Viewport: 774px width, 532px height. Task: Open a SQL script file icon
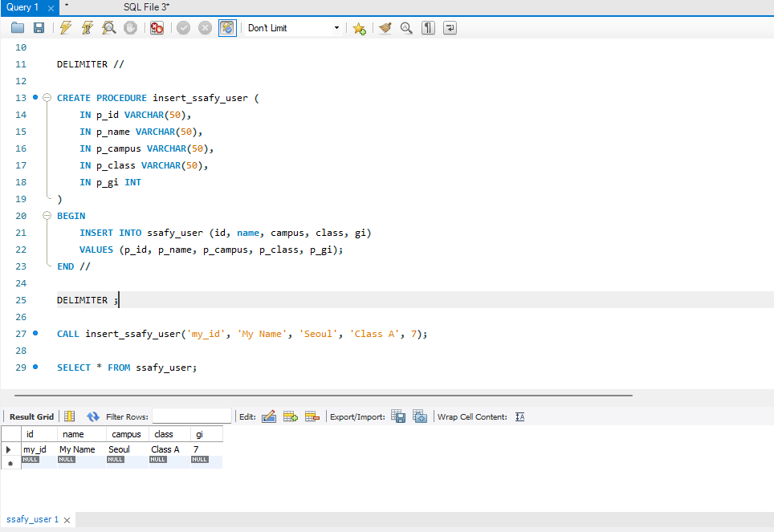(18, 27)
